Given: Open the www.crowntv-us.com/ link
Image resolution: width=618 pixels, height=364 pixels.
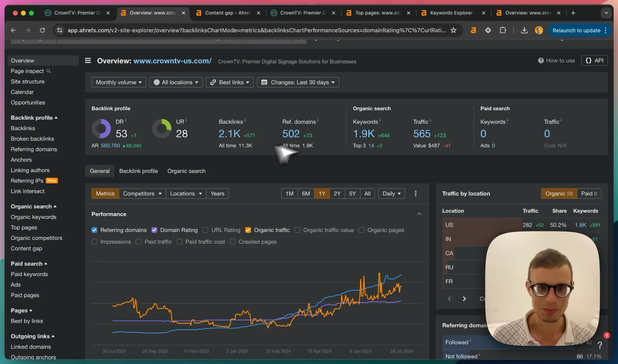Looking at the screenshot, I should pyautogui.click(x=172, y=61).
